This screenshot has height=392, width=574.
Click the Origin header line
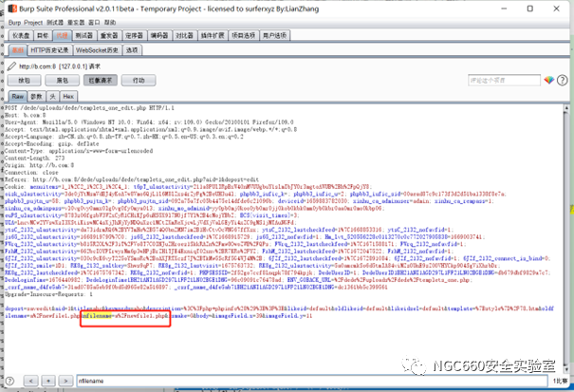[40, 165]
